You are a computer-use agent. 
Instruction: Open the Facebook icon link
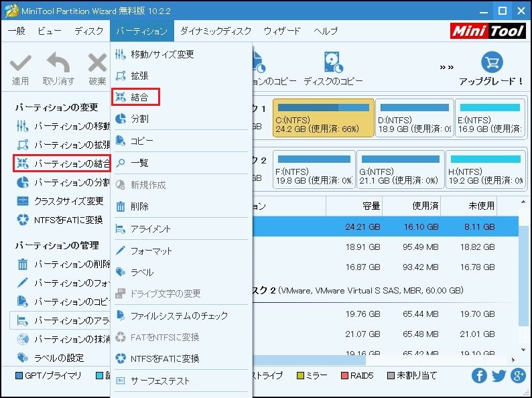coord(478,376)
